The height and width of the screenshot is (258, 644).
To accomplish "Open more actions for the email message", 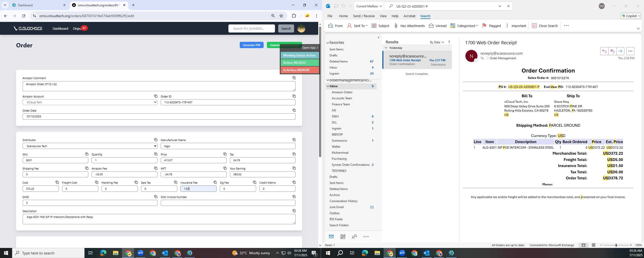I will tap(630, 51).
